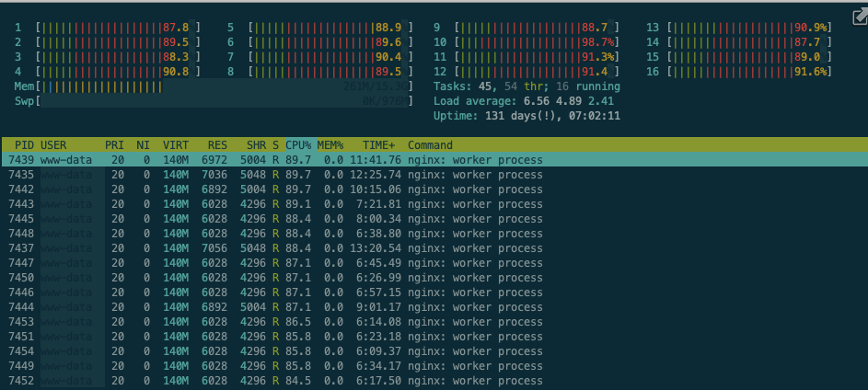Click the S state column header
868x390 pixels.
pos(275,145)
